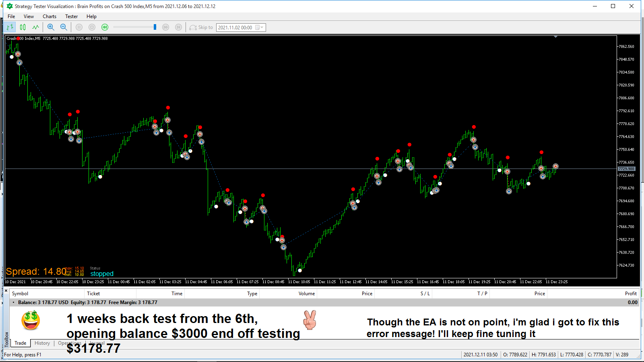
Task: Click the stopped status text
Action: point(102,274)
